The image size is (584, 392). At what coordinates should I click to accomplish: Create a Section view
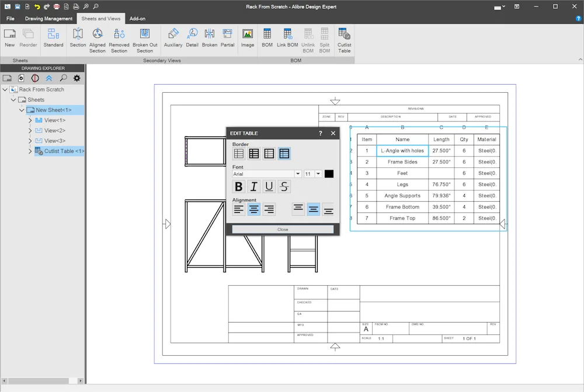tap(78, 38)
